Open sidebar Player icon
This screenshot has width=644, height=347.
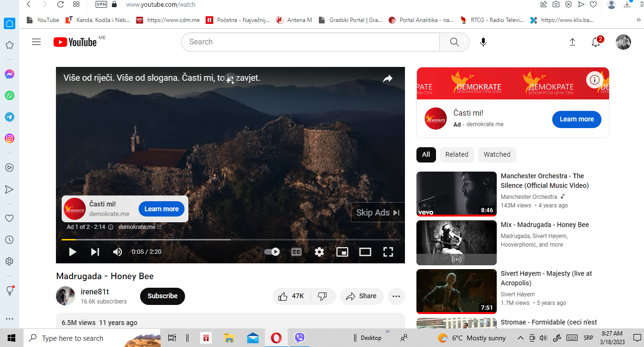point(9,168)
